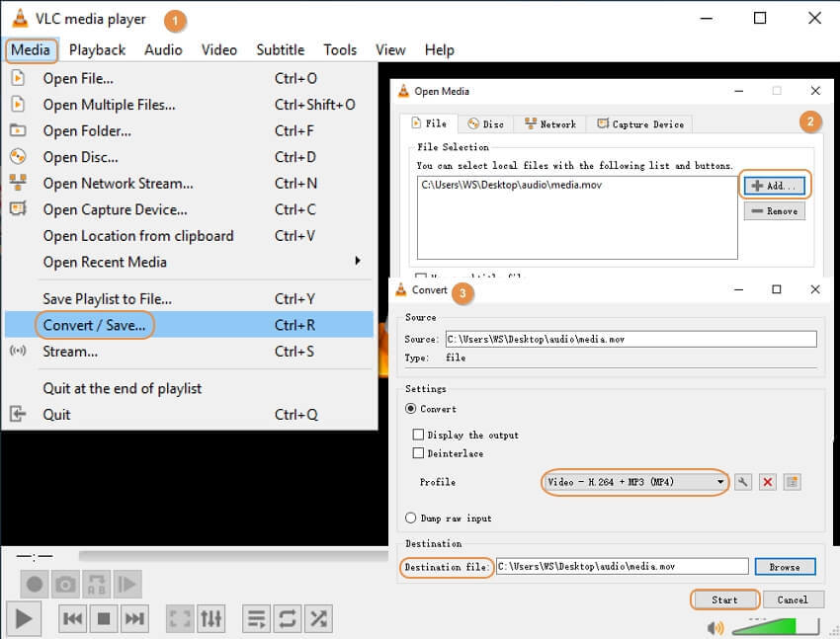Click the Record button

coord(35,585)
